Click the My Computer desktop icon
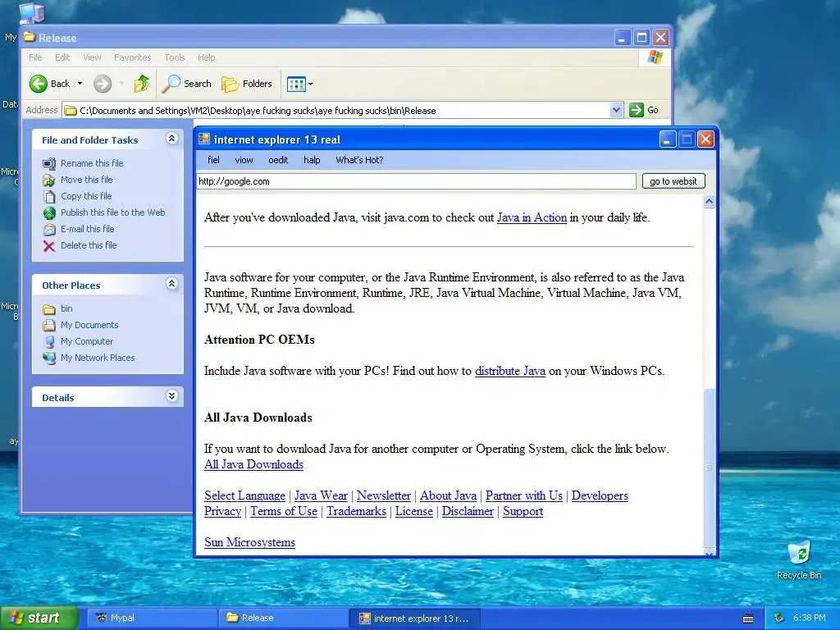 click(x=32, y=13)
